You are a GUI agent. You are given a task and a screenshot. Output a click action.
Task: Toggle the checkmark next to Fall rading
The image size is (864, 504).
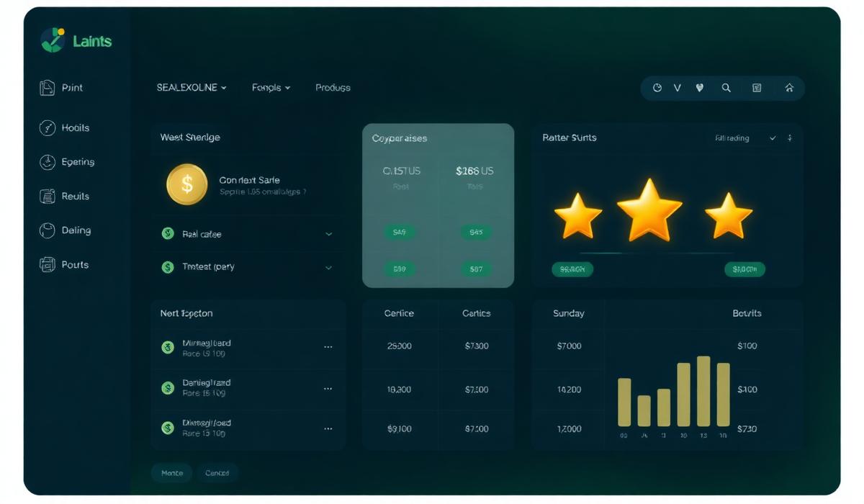point(773,138)
